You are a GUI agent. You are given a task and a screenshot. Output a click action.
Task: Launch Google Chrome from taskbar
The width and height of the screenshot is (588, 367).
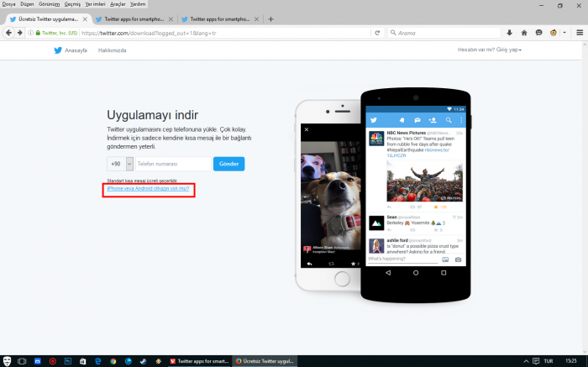[x=113, y=361]
